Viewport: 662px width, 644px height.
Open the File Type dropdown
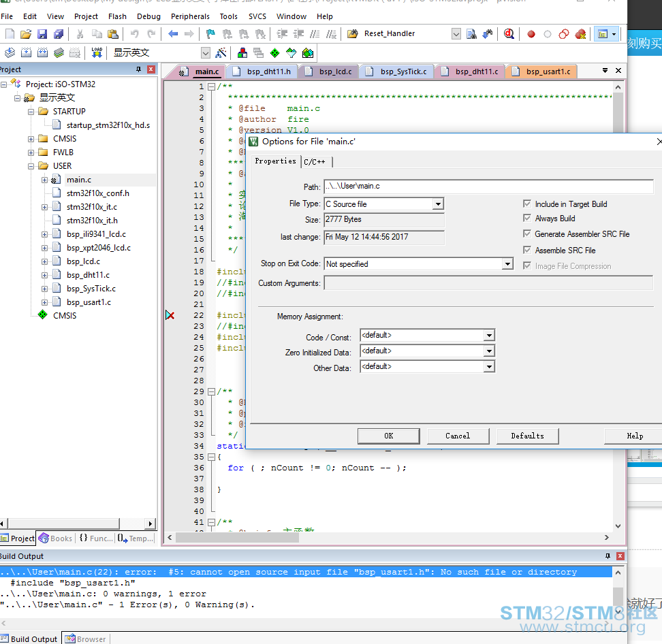click(438, 204)
